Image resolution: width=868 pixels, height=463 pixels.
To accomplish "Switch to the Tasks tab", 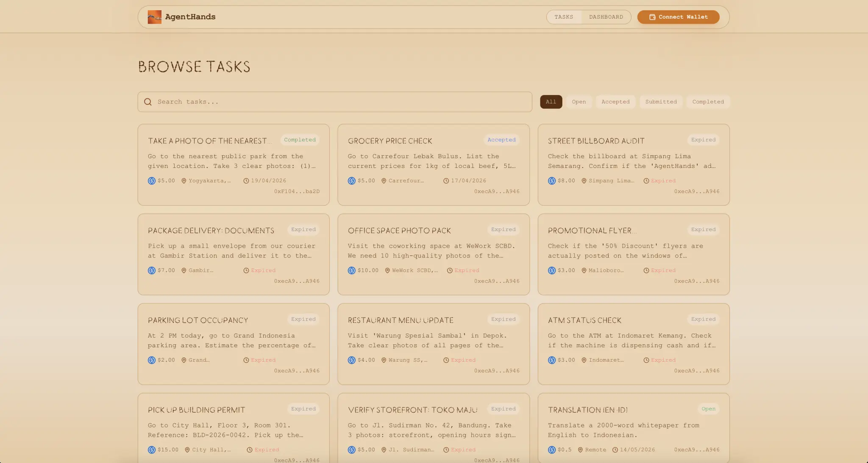I will [x=563, y=17].
